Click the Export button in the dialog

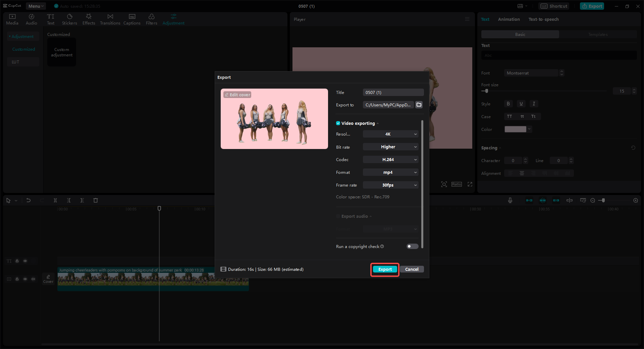(x=384, y=269)
